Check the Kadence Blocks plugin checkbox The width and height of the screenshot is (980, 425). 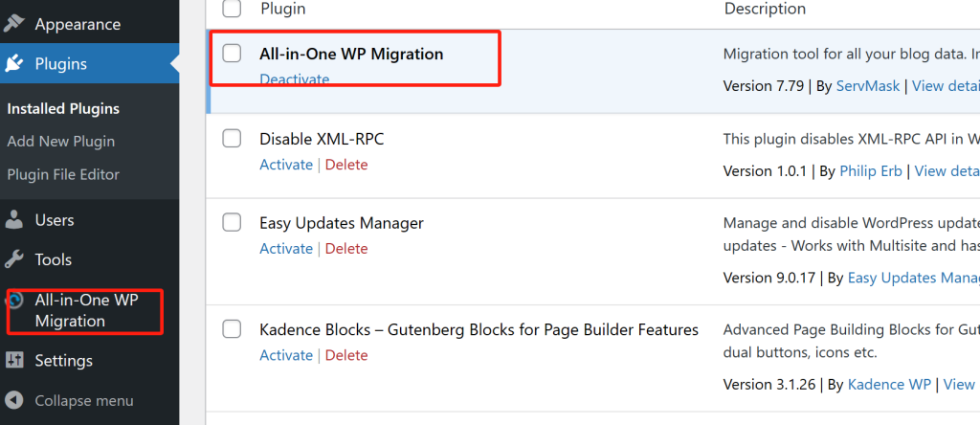[x=232, y=328]
